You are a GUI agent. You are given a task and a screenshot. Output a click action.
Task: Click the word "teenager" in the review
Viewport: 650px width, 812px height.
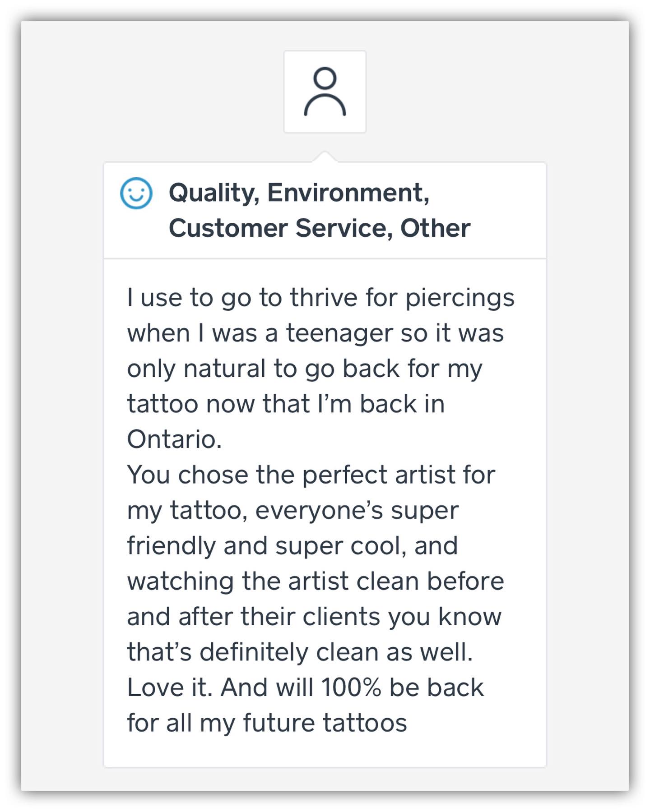(x=339, y=334)
